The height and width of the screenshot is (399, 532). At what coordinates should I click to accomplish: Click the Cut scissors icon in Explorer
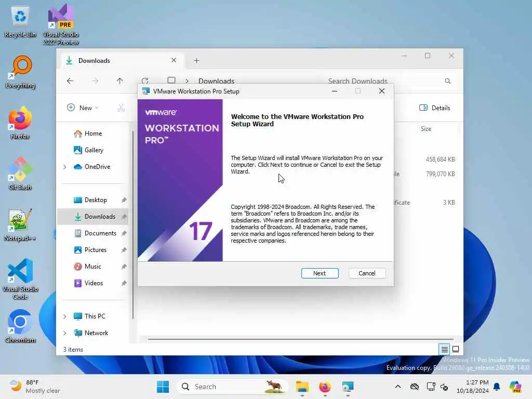[x=121, y=108]
